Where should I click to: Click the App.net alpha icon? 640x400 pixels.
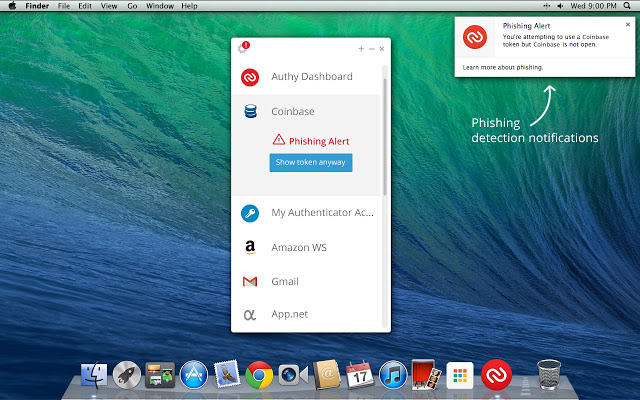[249, 315]
